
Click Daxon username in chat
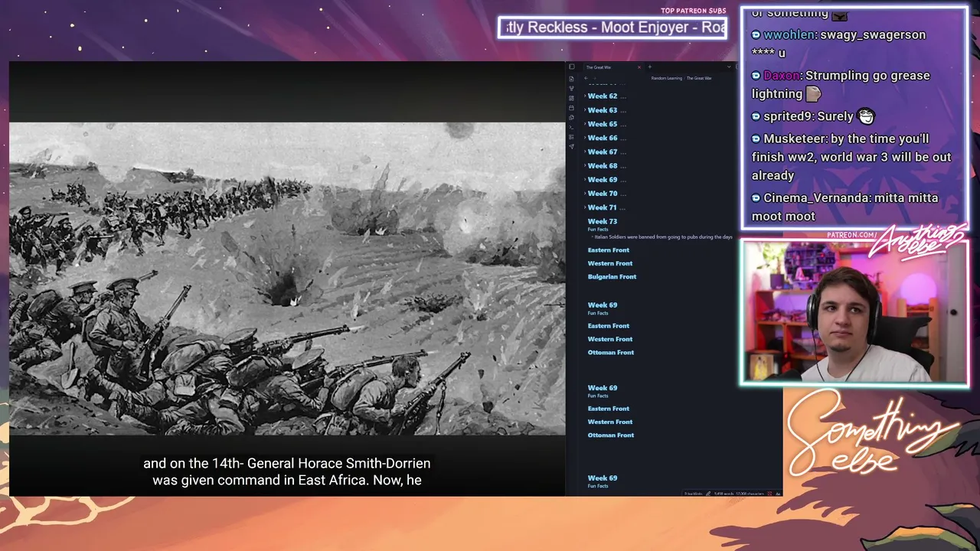click(782, 75)
